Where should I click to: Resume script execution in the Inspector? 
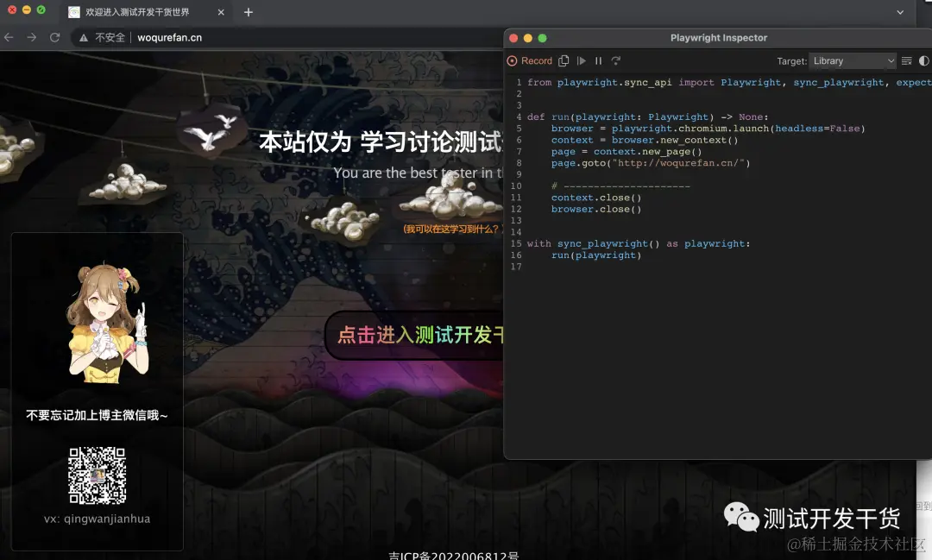pyautogui.click(x=582, y=60)
